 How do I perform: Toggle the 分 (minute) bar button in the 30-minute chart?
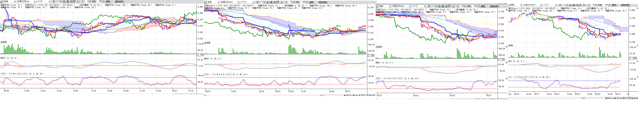[x=449, y=6]
